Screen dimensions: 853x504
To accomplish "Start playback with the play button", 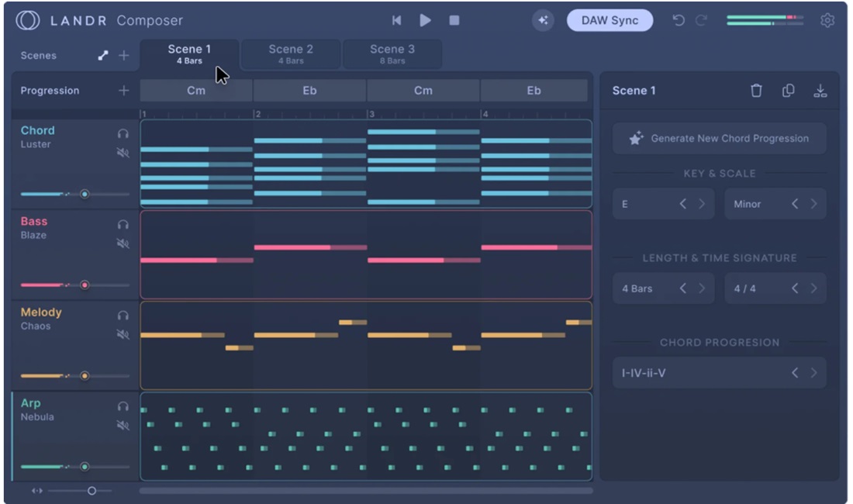I will [x=426, y=20].
